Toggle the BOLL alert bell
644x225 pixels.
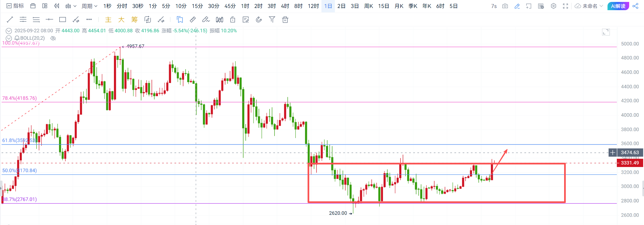(x=17, y=38)
